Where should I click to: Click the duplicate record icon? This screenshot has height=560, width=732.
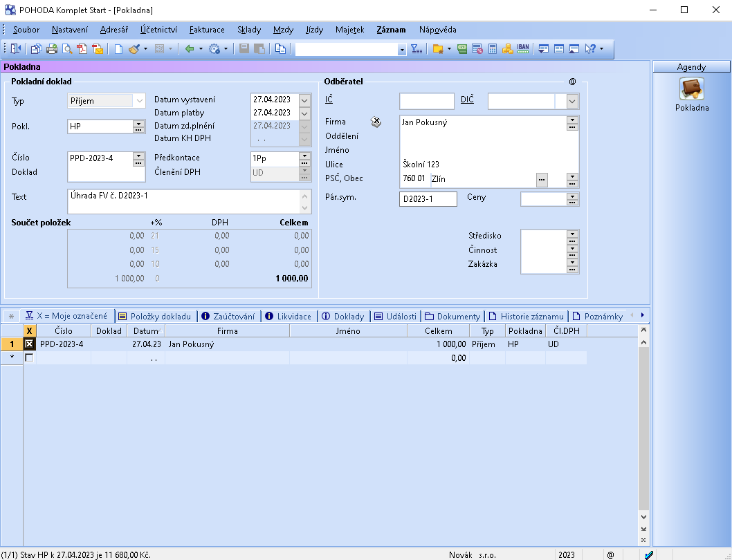point(280,48)
